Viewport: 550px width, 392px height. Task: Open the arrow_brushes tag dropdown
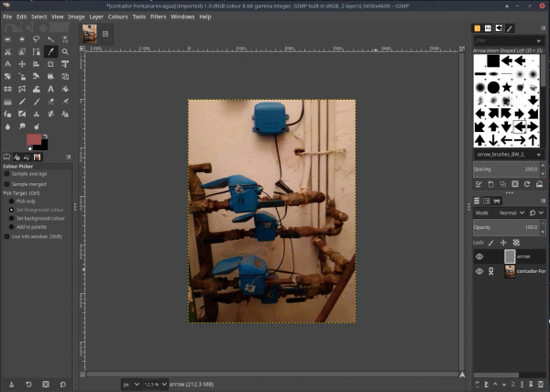click(x=508, y=155)
